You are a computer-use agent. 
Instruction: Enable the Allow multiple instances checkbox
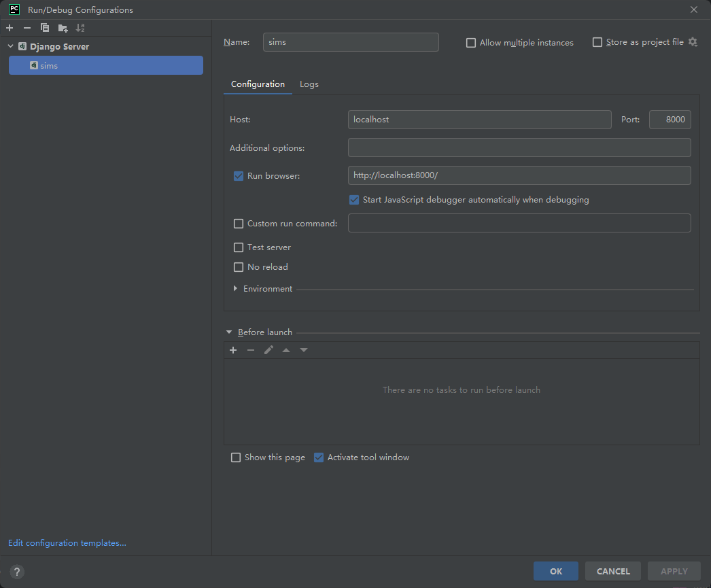coord(471,43)
